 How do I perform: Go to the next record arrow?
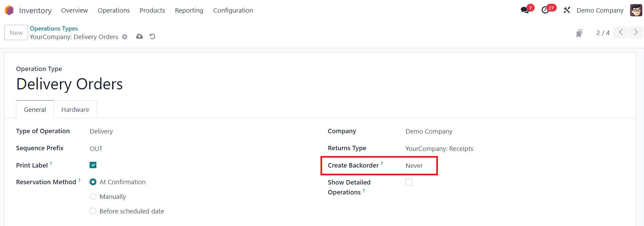coord(635,32)
